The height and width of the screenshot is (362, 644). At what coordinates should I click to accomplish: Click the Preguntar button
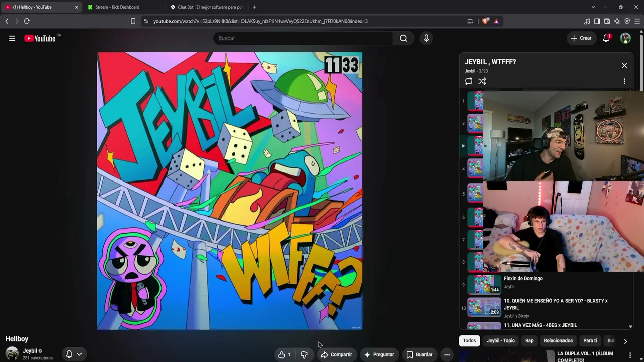379,355
